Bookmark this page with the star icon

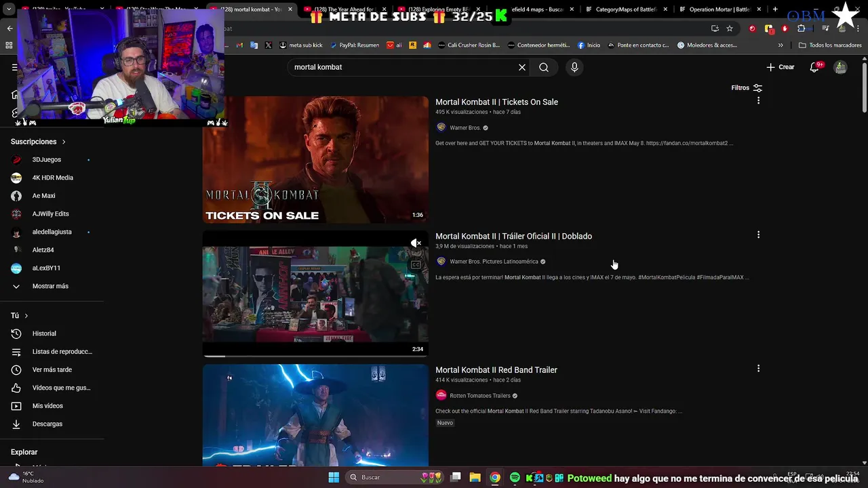click(730, 28)
